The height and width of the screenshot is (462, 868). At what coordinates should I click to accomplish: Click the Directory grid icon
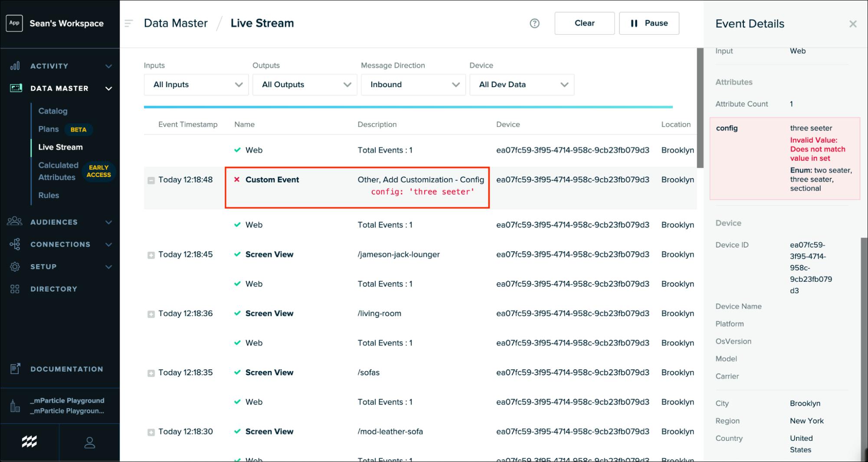(x=15, y=289)
